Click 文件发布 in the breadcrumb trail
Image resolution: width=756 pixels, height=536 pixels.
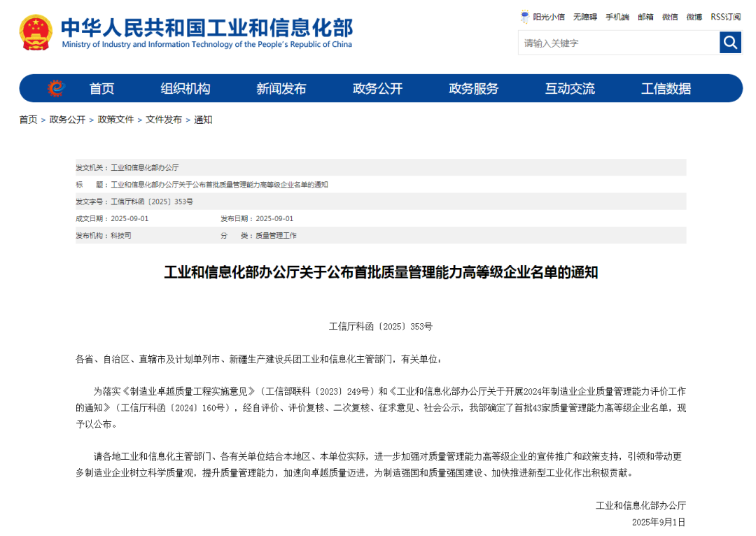click(x=164, y=120)
